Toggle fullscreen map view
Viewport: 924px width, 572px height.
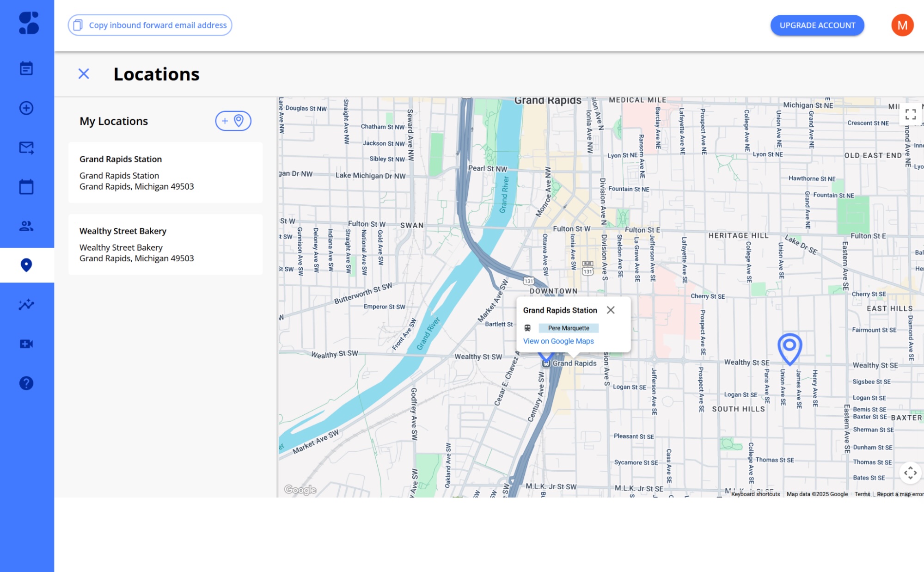[x=910, y=114]
